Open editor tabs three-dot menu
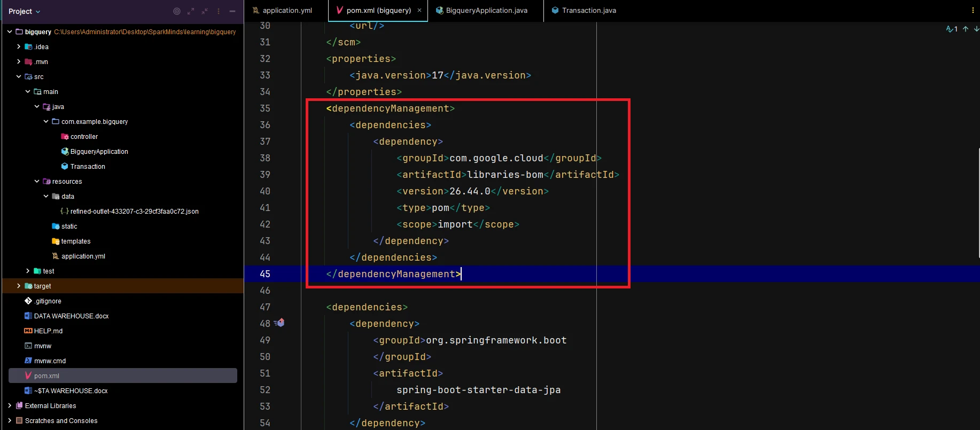 973,10
